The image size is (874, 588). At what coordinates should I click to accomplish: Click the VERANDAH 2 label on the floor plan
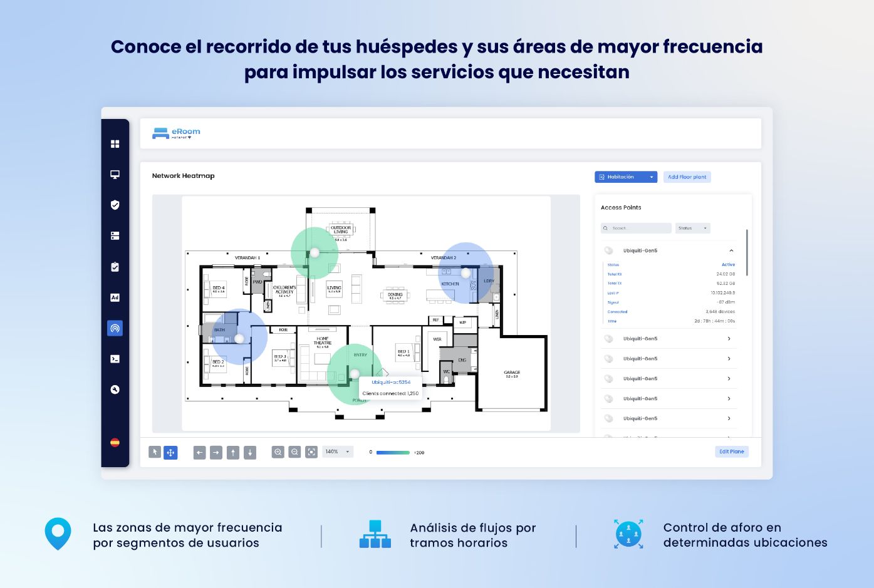pos(444,257)
